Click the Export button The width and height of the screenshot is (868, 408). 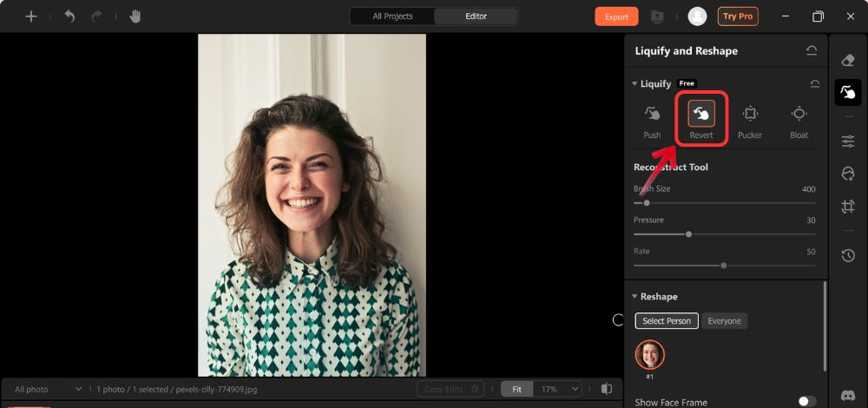click(616, 16)
